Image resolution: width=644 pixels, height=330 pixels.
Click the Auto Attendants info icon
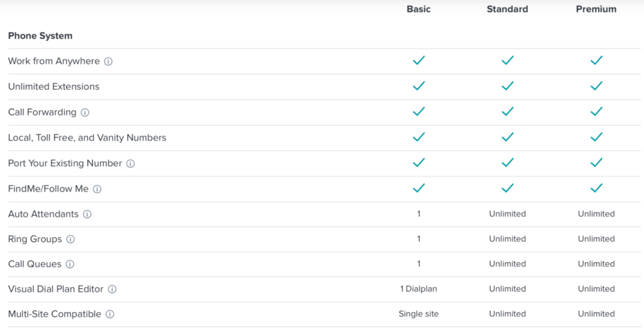(x=87, y=214)
